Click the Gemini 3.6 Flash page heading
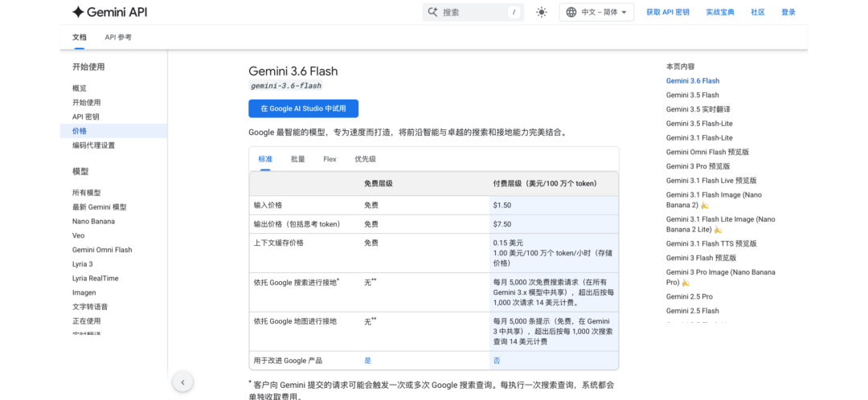868x400 pixels. (x=293, y=71)
